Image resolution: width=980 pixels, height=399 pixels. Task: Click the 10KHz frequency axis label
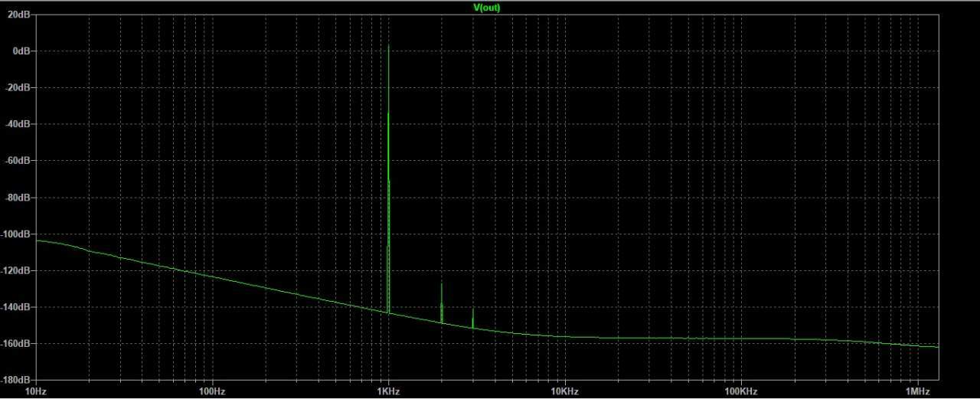[x=564, y=392]
